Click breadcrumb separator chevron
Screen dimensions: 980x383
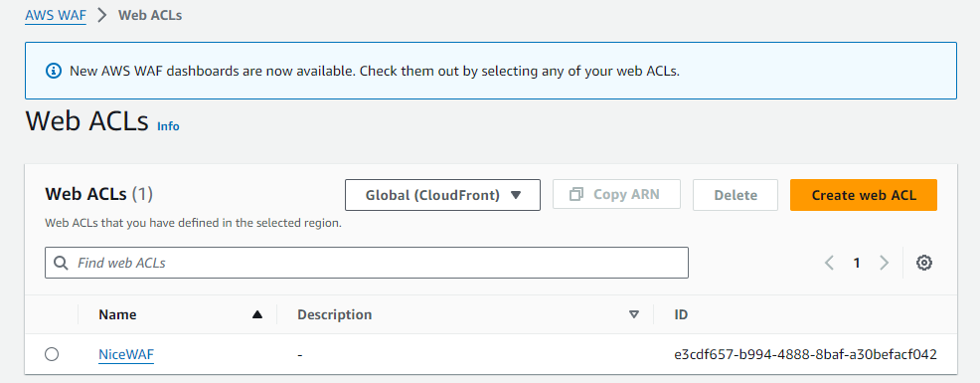(102, 15)
